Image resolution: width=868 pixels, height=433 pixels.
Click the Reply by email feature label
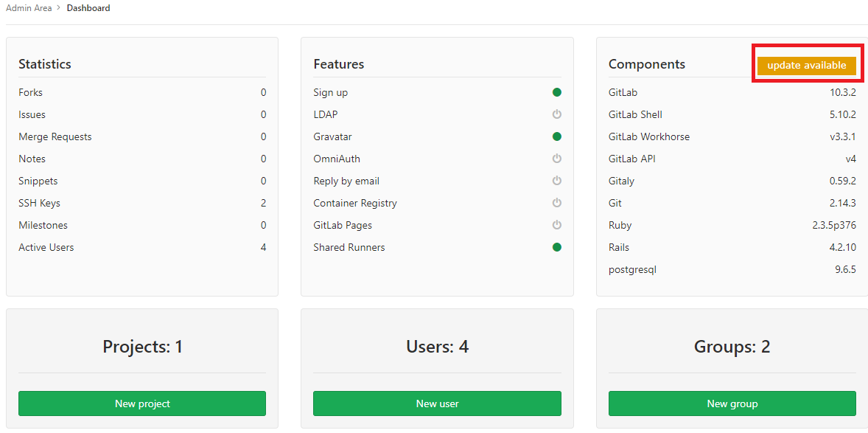click(x=346, y=181)
